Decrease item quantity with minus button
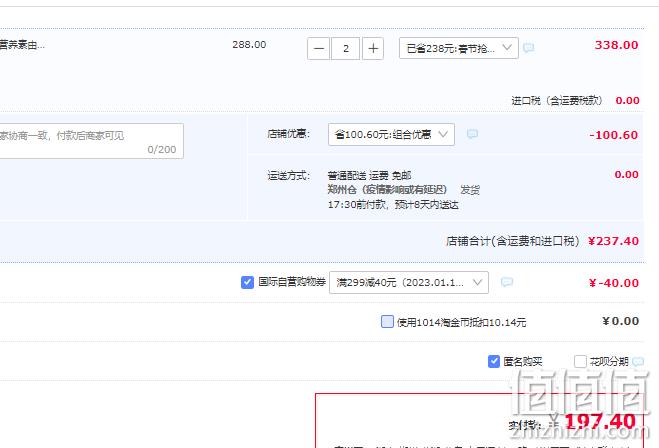This screenshot has width=659, height=448. (x=318, y=49)
